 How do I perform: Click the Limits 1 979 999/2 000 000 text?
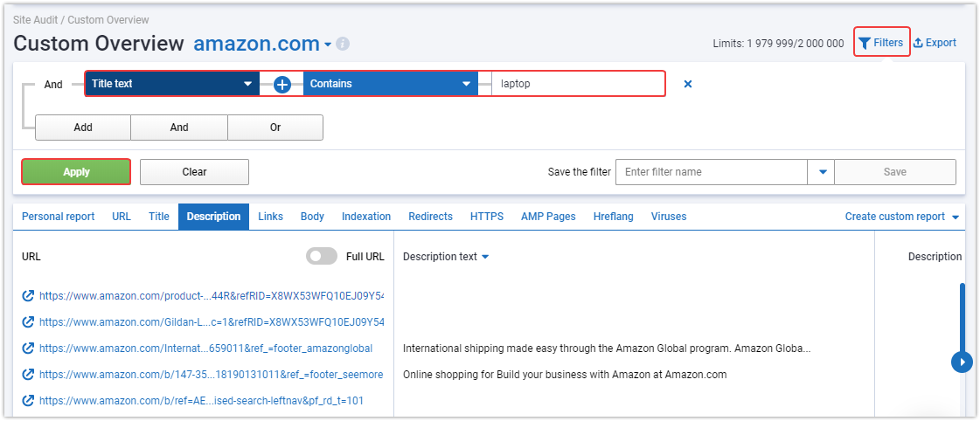click(x=778, y=44)
